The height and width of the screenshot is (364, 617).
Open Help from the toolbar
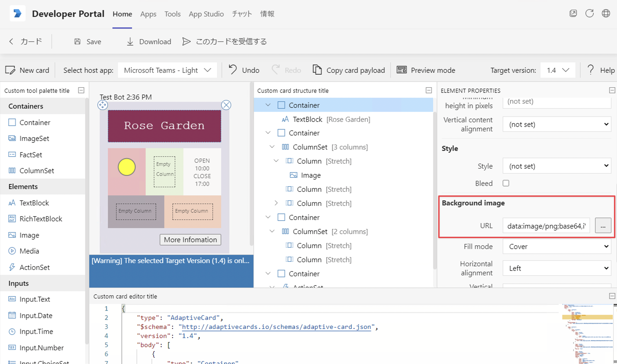point(601,70)
